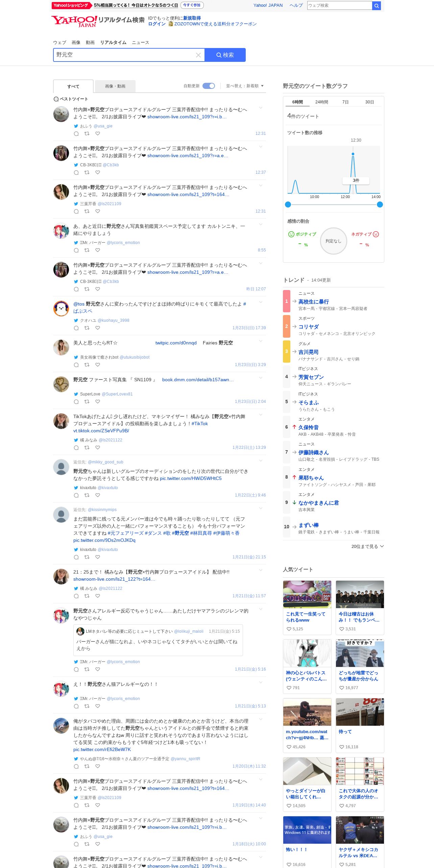
Task: Expand options chevron on やんぬ tweet
Action: 261,719
